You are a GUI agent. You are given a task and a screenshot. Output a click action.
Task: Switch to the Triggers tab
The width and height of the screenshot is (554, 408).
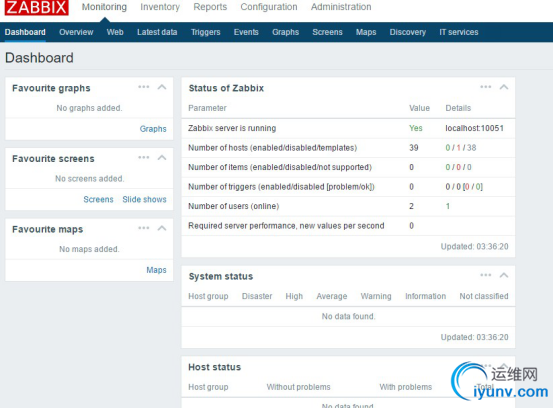[x=206, y=32]
